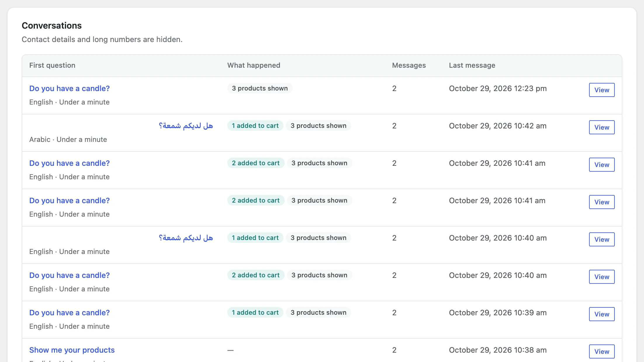The width and height of the screenshot is (644, 362).
Task: Click the 'Last message' column header
Action: [472, 65]
